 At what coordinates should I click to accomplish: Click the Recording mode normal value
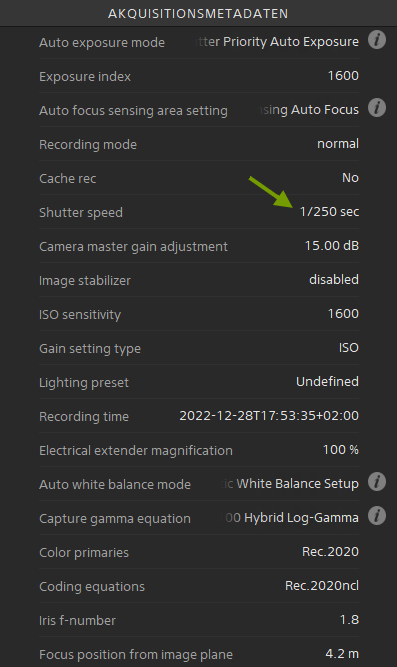click(338, 144)
